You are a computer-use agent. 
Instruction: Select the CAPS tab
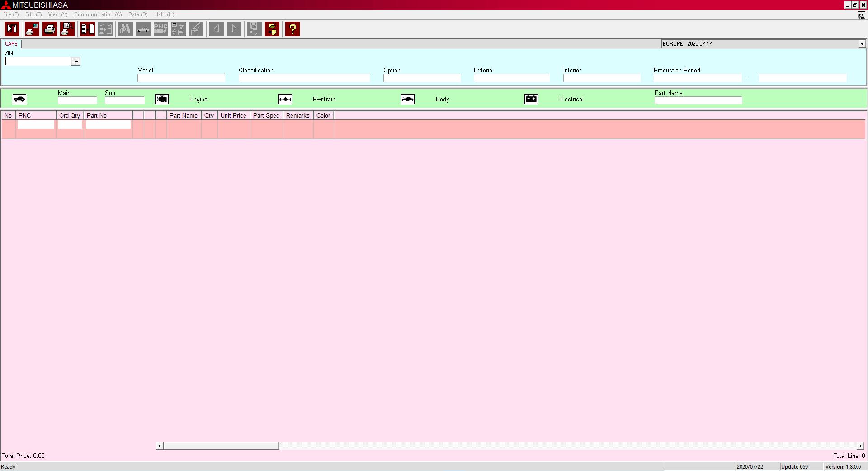pyautogui.click(x=11, y=44)
